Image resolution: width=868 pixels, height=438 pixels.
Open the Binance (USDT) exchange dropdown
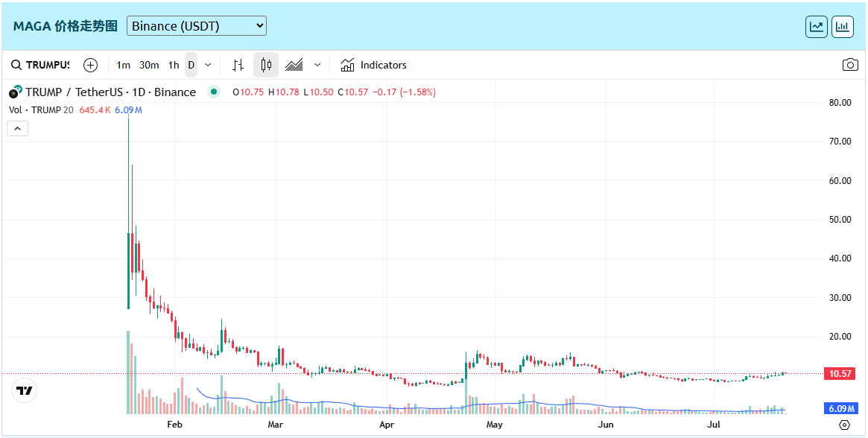[x=197, y=26]
